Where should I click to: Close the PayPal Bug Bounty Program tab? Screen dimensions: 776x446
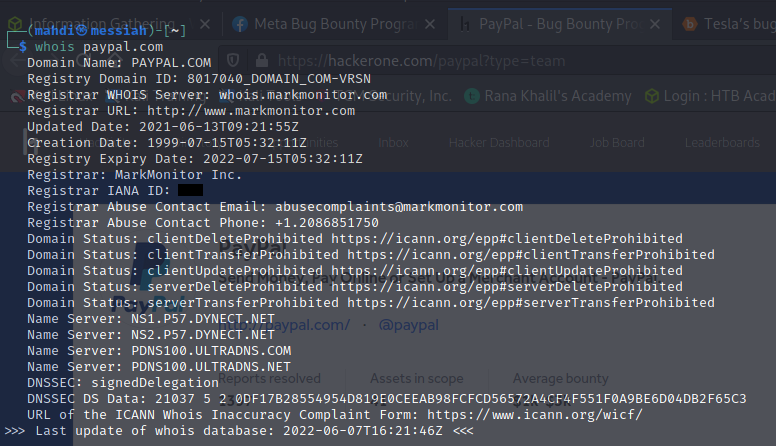point(655,24)
